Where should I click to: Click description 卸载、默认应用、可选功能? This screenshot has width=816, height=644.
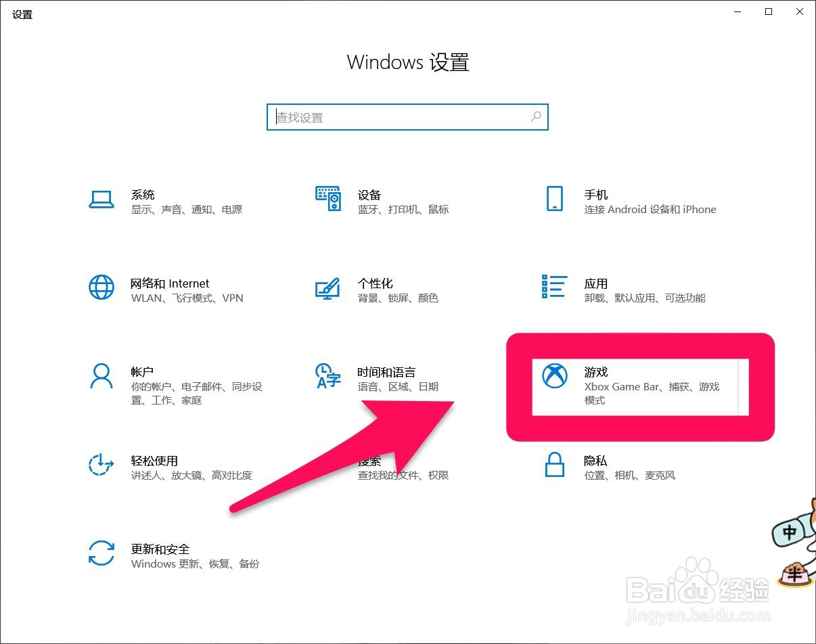click(x=645, y=298)
